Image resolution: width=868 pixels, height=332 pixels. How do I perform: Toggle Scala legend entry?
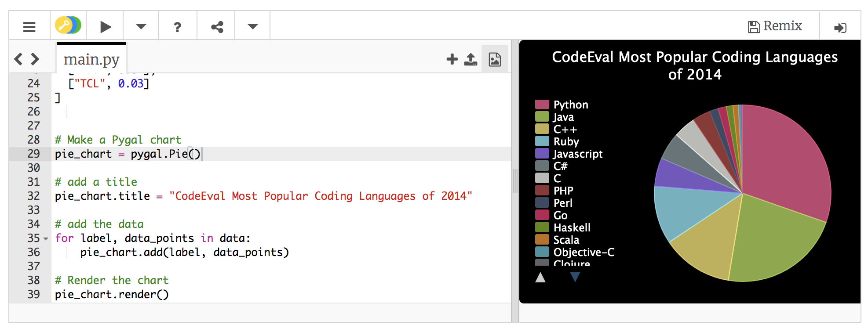click(x=557, y=240)
